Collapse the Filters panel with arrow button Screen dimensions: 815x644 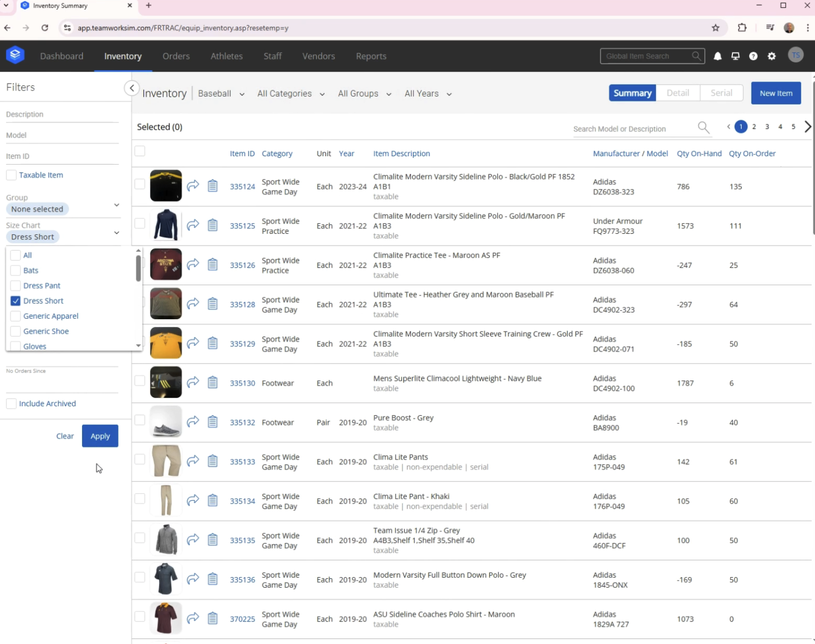click(x=132, y=88)
